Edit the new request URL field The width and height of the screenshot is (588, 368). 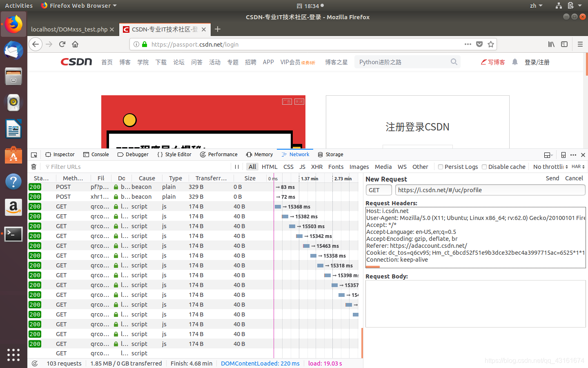[490, 190]
